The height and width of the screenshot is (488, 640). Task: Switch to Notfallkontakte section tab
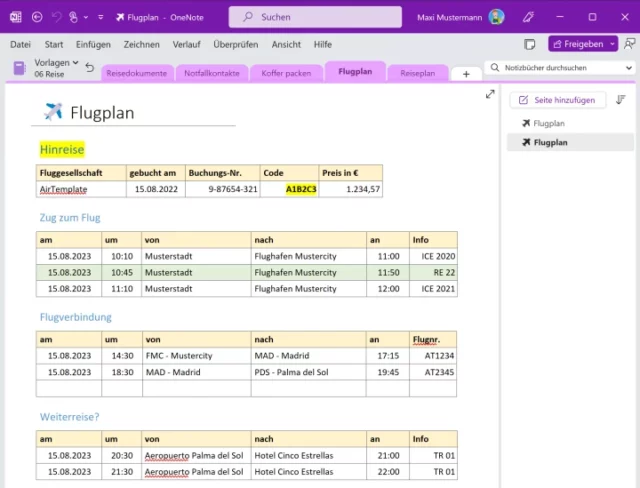pyautogui.click(x=211, y=73)
